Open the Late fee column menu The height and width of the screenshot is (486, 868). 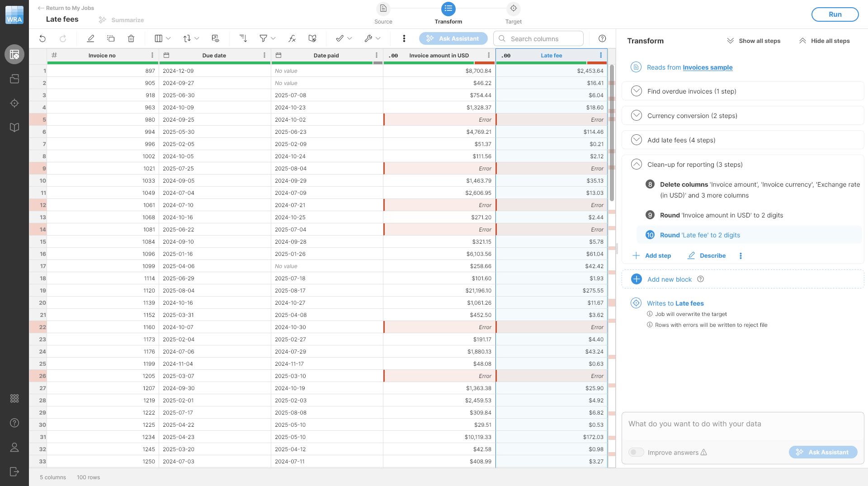click(x=601, y=55)
